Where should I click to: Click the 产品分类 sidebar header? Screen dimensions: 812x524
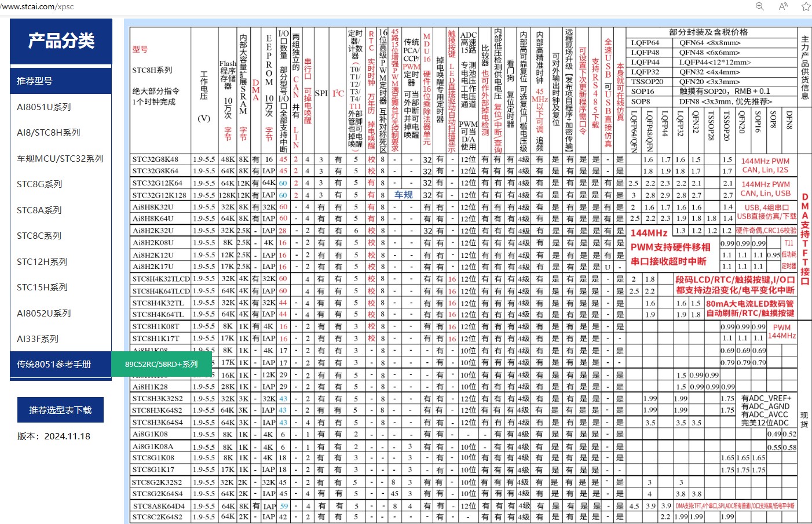(61, 41)
